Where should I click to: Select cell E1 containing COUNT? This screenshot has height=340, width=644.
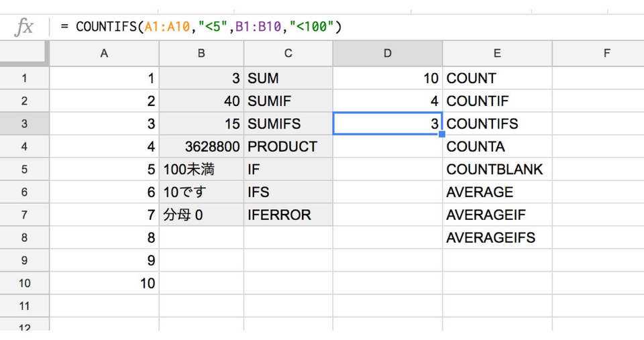[497, 78]
